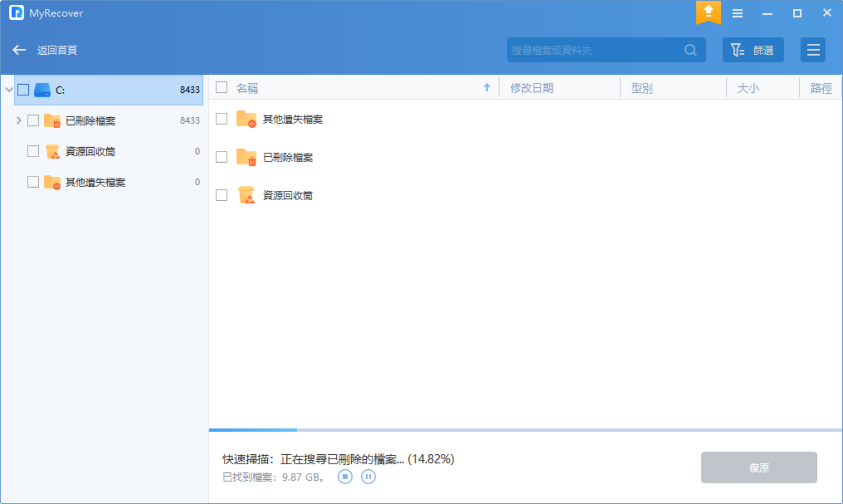This screenshot has width=843, height=504.
Task: Maximize the MyRecover window
Action: [x=797, y=13]
